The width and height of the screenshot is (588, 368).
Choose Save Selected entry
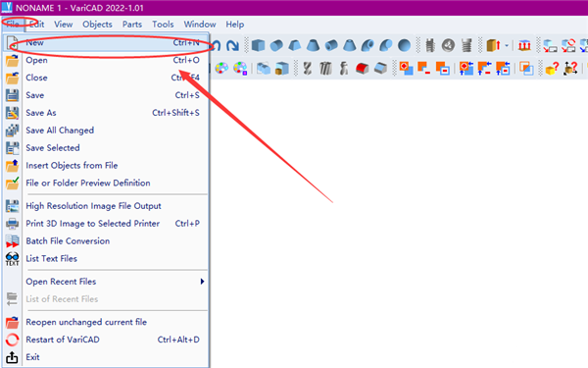click(106, 148)
